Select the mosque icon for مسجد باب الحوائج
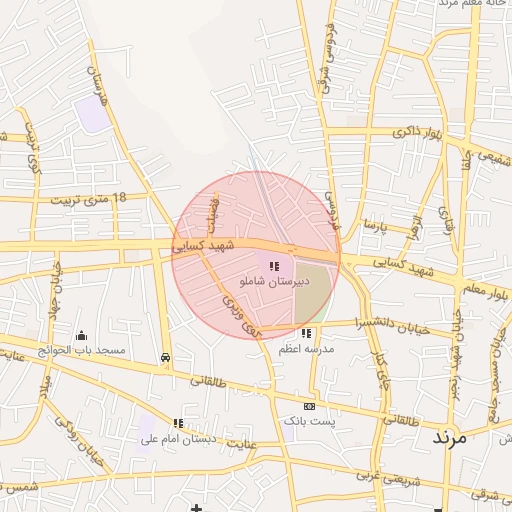 click(x=81, y=335)
